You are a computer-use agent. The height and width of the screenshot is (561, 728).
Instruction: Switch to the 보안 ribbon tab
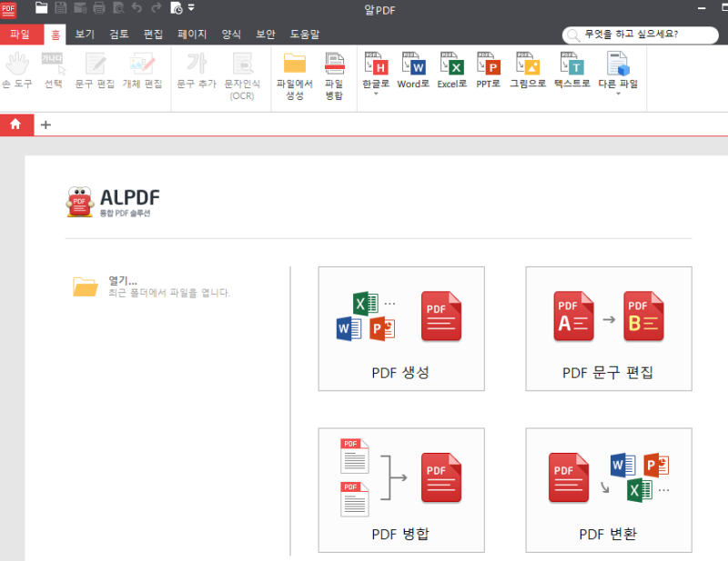click(x=266, y=34)
